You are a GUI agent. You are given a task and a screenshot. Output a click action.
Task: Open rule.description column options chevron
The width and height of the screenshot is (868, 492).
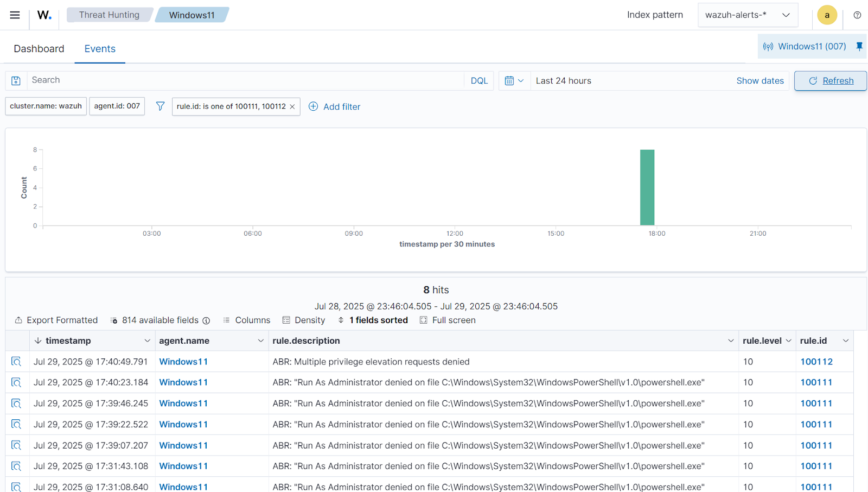coord(730,341)
